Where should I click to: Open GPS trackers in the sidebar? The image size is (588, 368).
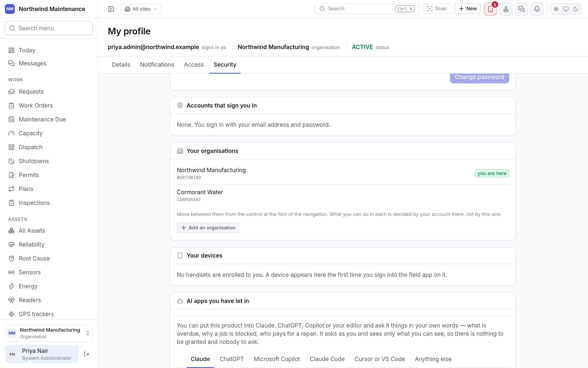point(49,314)
